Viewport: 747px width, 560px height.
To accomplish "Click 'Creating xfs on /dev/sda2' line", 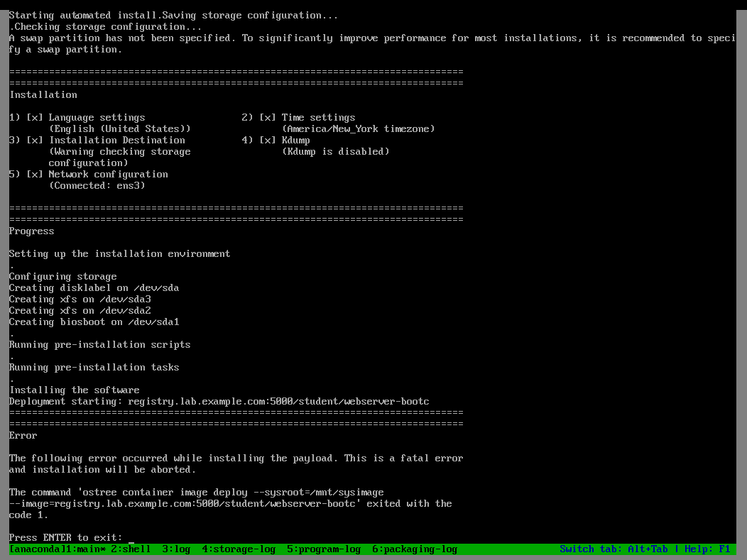I will point(80,310).
